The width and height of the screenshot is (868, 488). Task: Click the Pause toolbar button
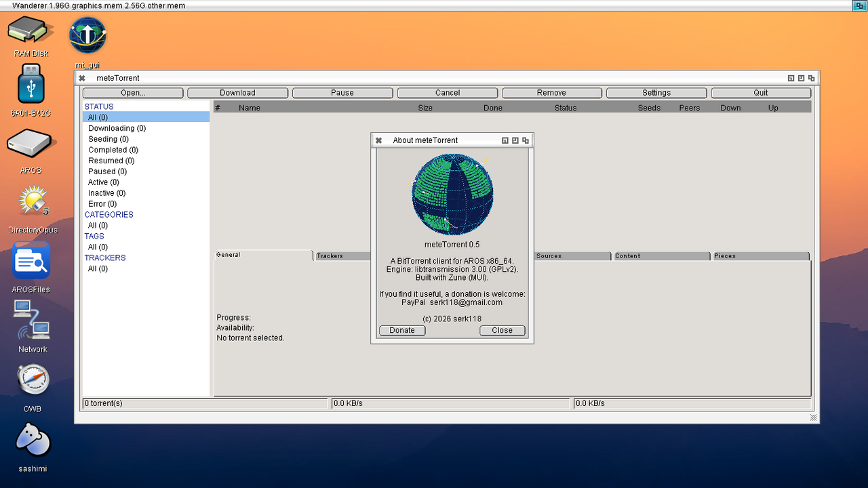pos(342,93)
